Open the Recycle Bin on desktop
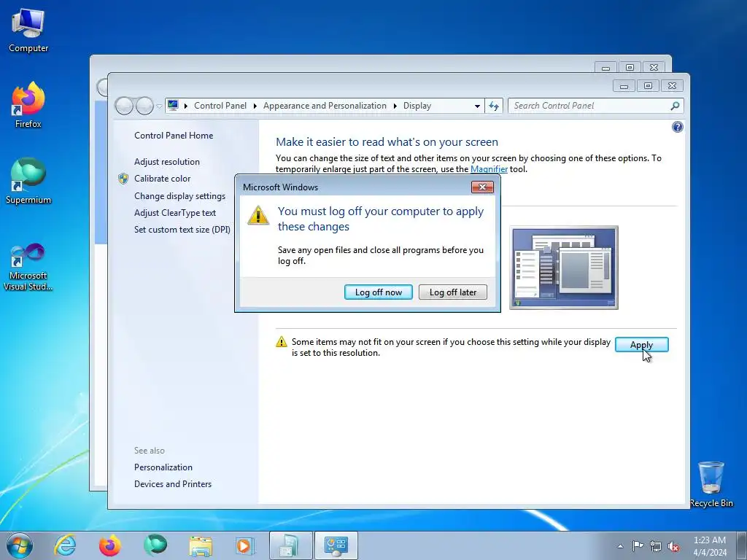The height and width of the screenshot is (560, 747). [711, 485]
